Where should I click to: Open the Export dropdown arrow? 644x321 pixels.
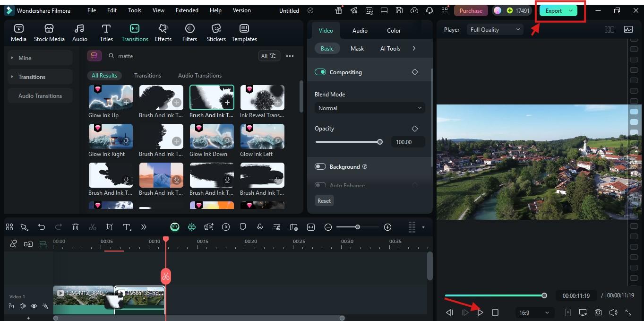tap(571, 10)
